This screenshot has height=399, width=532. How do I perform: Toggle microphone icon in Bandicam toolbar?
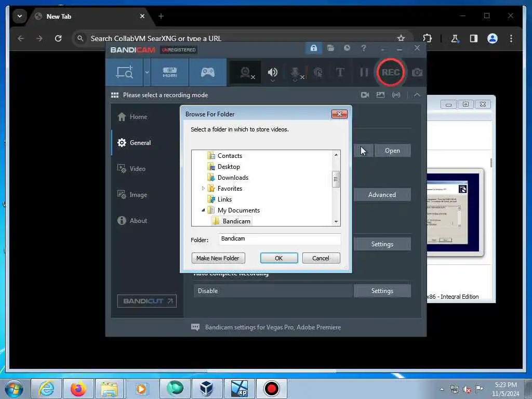click(x=295, y=72)
